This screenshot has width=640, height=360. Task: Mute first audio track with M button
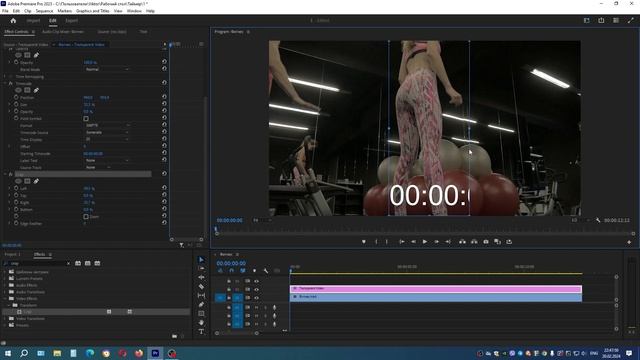pyautogui.click(x=257, y=307)
